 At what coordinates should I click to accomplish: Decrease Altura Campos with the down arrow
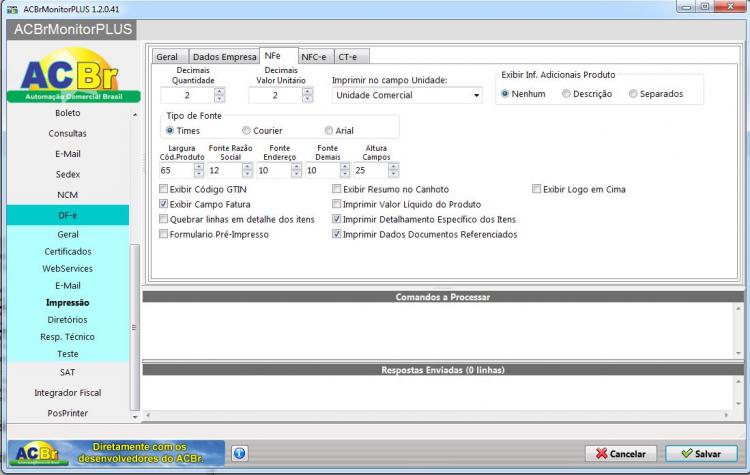tap(394, 174)
